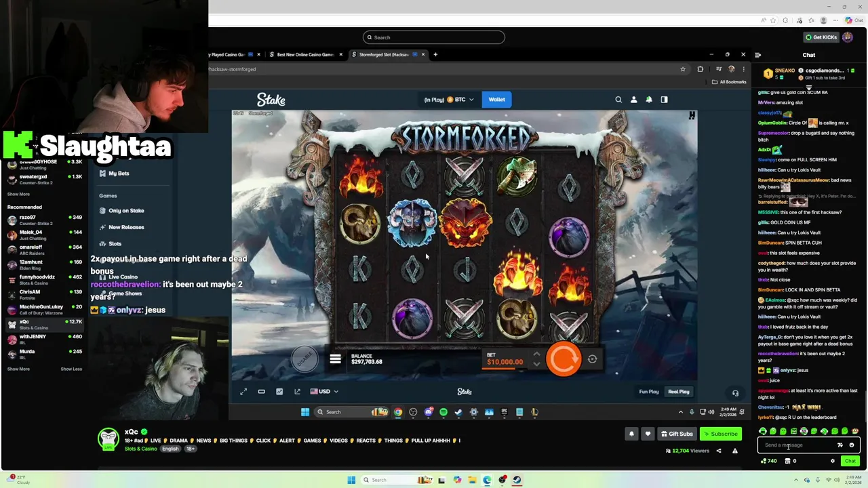Toggle the Stake chat sidebar icon
This screenshot has height=488, width=868.
point(664,100)
